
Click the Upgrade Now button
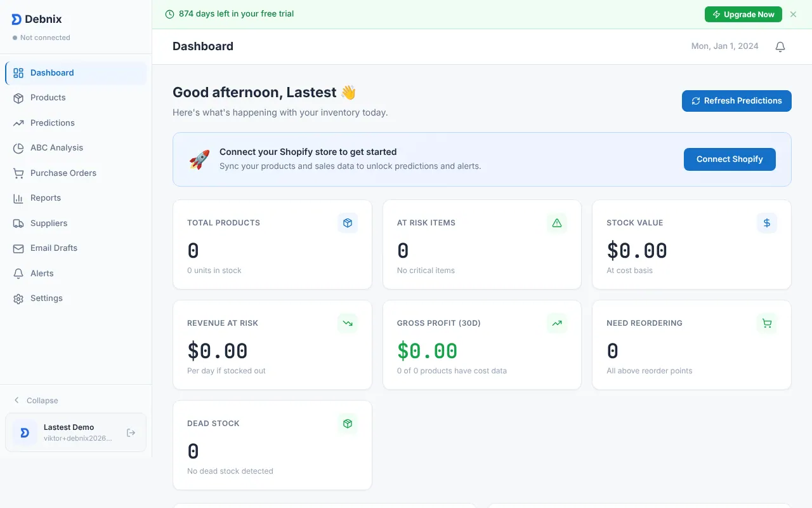pyautogui.click(x=743, y=14)
